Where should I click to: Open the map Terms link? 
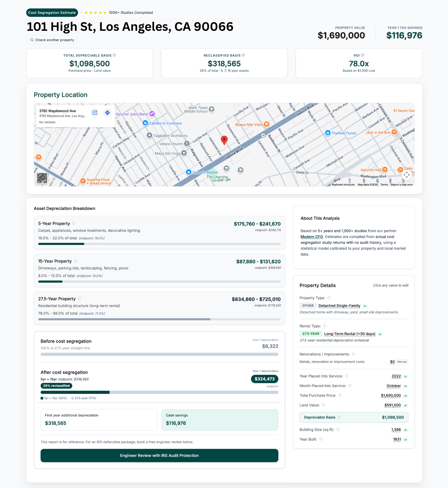coord(384,185)
